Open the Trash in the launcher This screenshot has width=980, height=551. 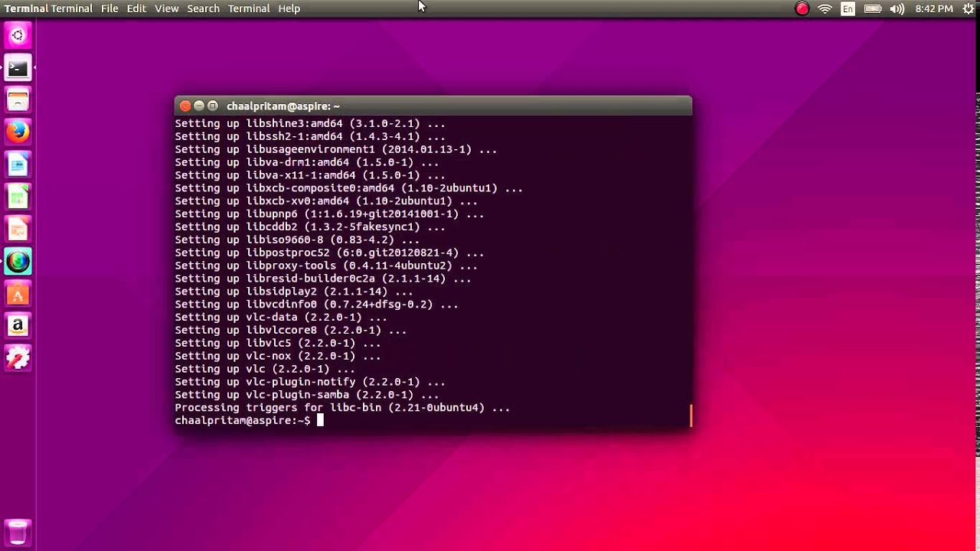pos(18,533)
